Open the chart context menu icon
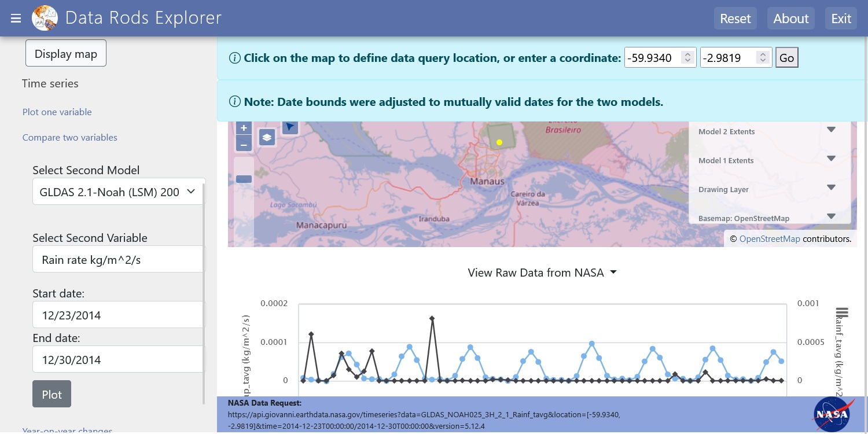Image resolution: width=868 pixels, height=434 pixels. [x=842, y=312]
